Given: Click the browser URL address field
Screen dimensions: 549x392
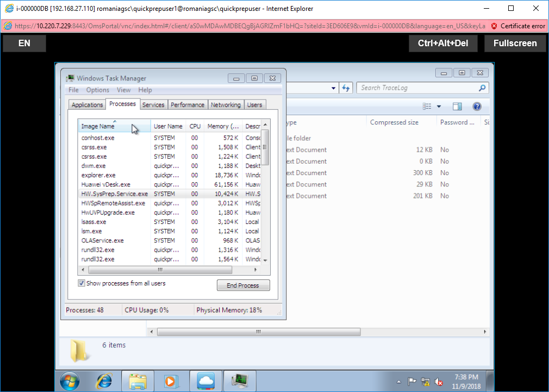Looking at the screenshot, I should [x=250, y=26].
